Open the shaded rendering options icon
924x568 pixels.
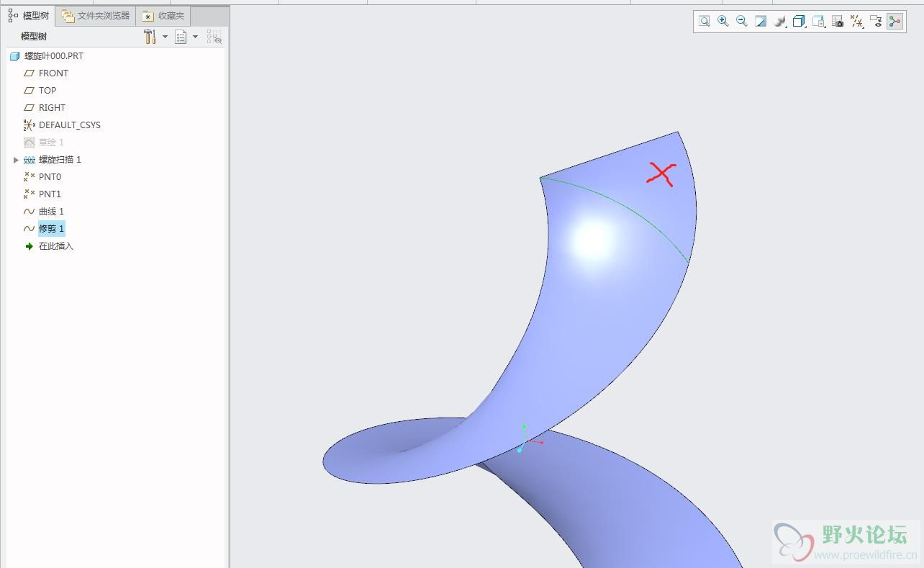(x=779, y=22)
